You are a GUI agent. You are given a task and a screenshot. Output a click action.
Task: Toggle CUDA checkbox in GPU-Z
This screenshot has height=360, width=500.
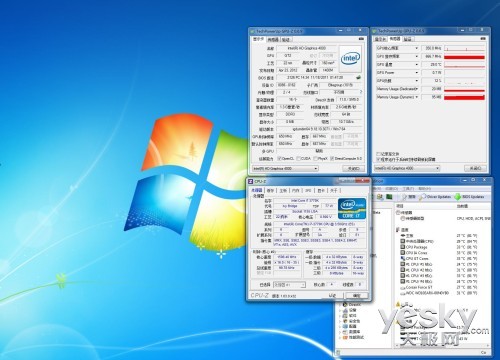coord(299,159)
